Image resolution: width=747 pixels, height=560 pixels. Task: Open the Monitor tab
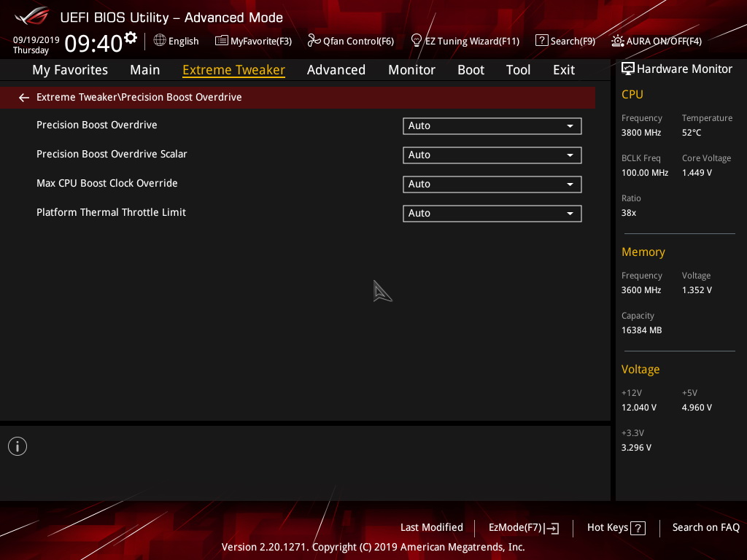tap(411, 70)
